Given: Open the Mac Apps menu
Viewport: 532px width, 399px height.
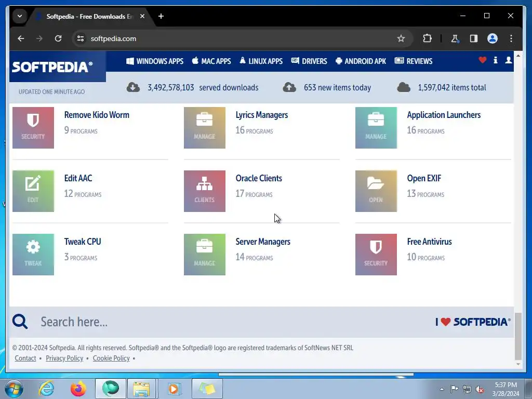Looking at the screenshot, I should pyautogui.click(x=211, y=61).
